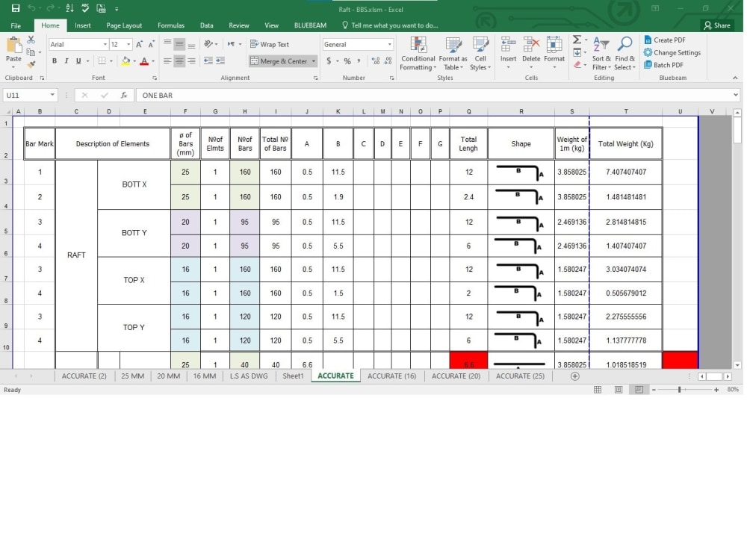Switch to the BLUEBEAM ribbon tab

tap(310, 25)
